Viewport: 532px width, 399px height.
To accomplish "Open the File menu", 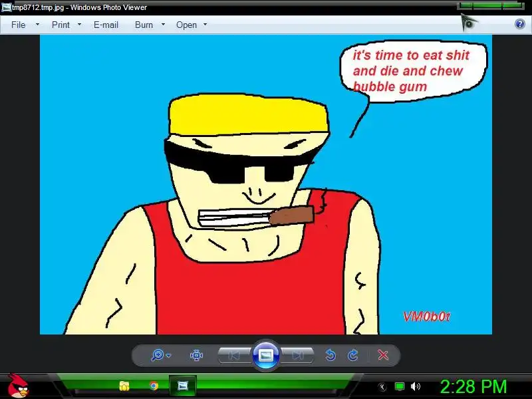I will 19,25.
